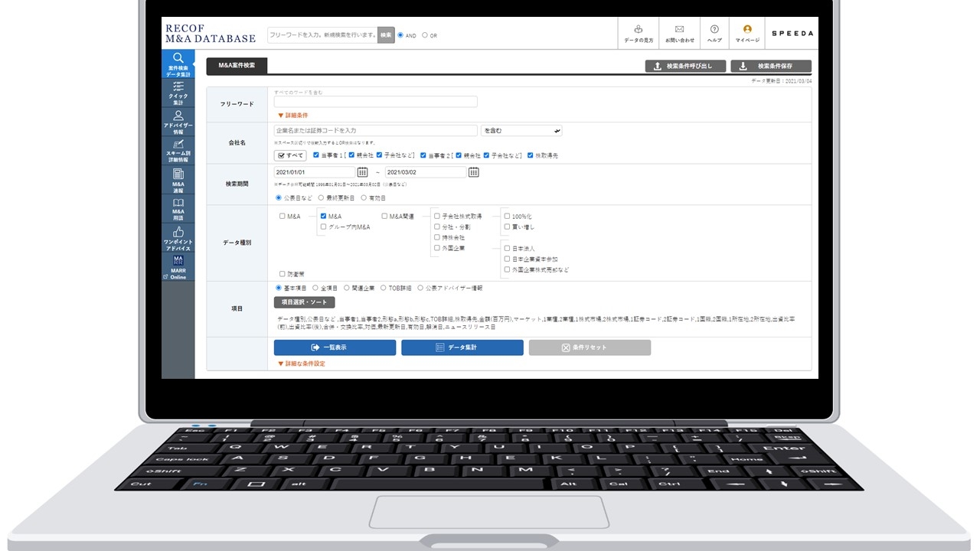980x551 pixels.
Task: Open クイック集計 in the sidebar
Action: [x=178, y=93]
